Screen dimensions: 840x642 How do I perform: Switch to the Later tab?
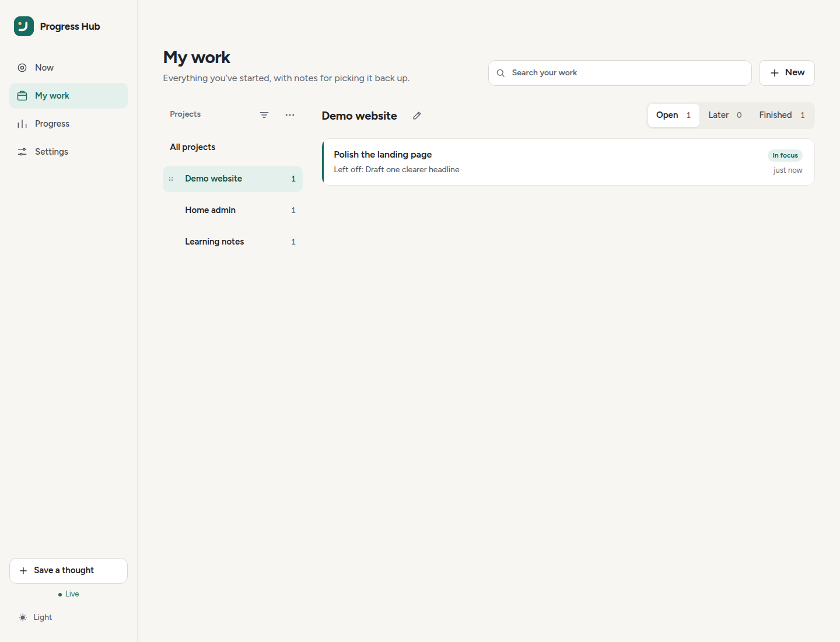click(x=725, y=116)
